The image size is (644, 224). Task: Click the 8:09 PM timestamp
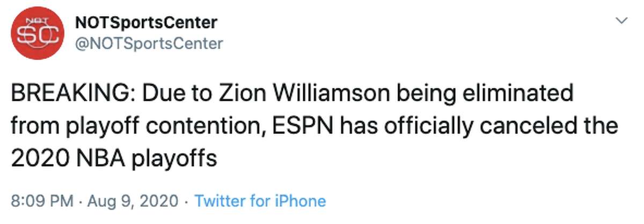click(x=41, y=201)
